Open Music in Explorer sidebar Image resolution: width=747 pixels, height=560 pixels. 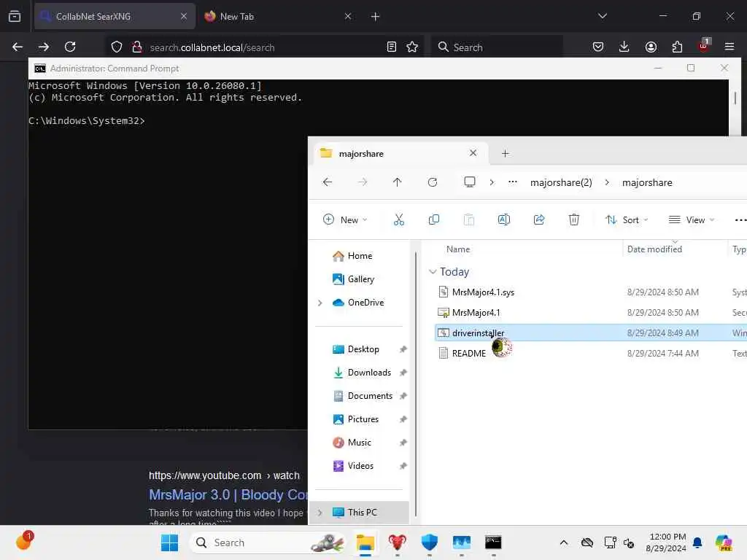coord(359,443)
